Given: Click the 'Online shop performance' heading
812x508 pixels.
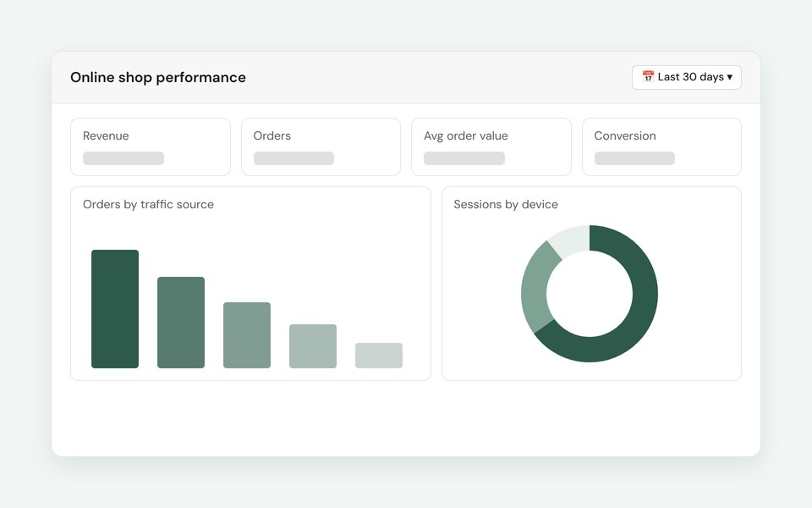Looking at the screenshot, I should pos(158,77).
